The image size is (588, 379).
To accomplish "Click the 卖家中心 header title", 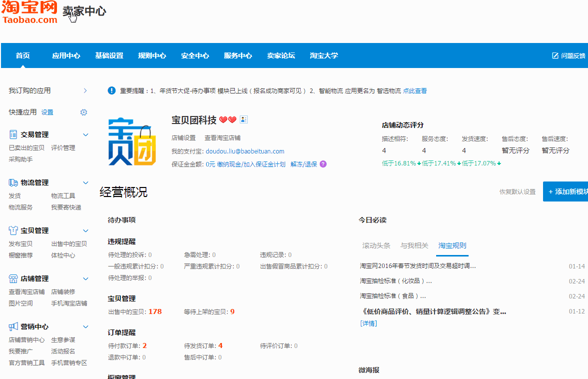I will coord(84,11).
